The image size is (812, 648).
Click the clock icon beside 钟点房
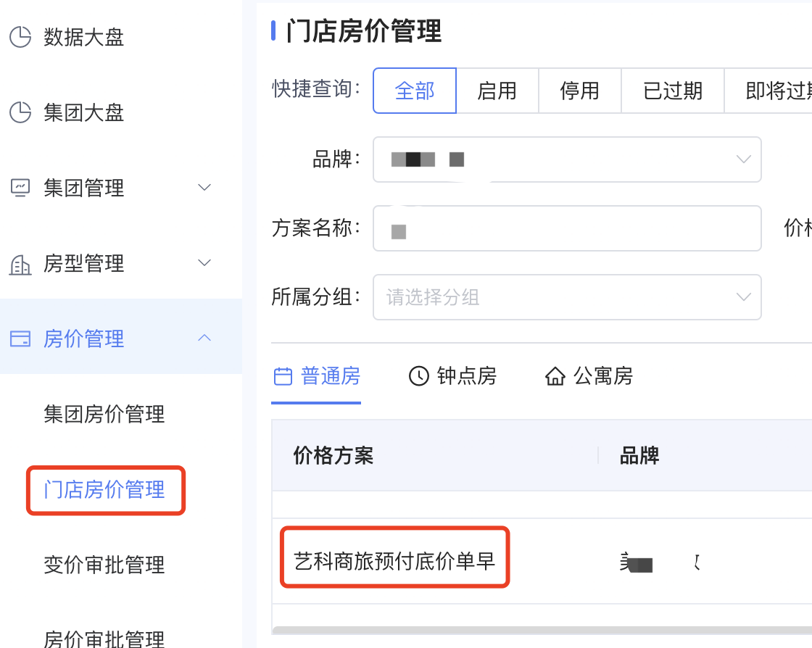coord(419,376)
